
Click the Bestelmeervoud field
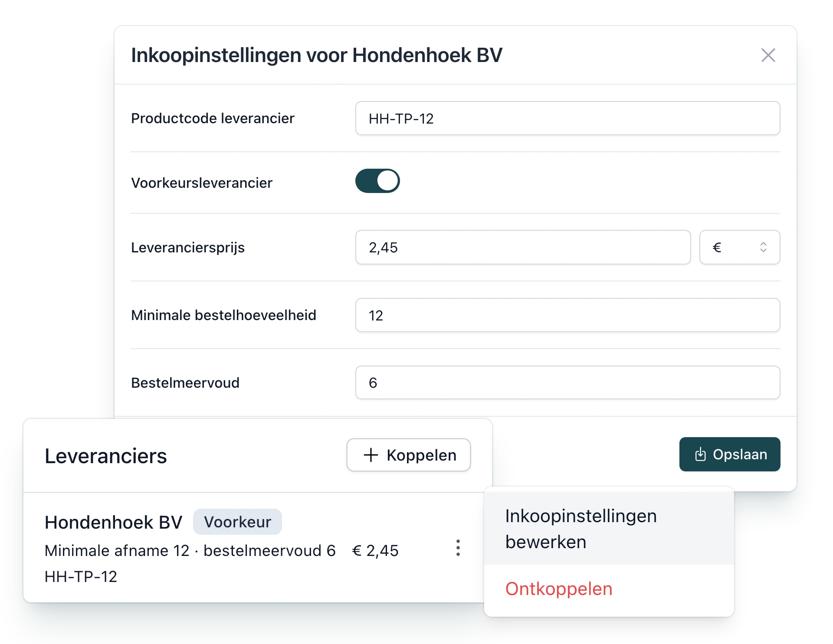coord(567,382)
